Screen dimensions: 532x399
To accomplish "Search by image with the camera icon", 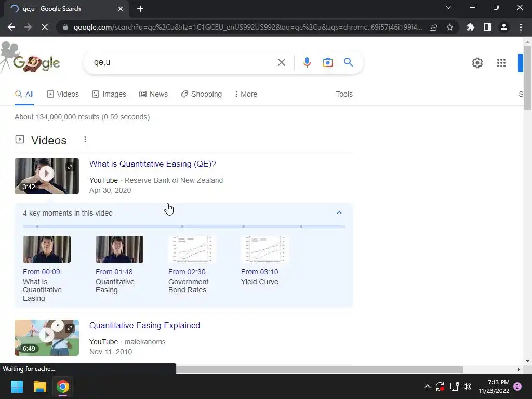I will [x=328, y=62].
